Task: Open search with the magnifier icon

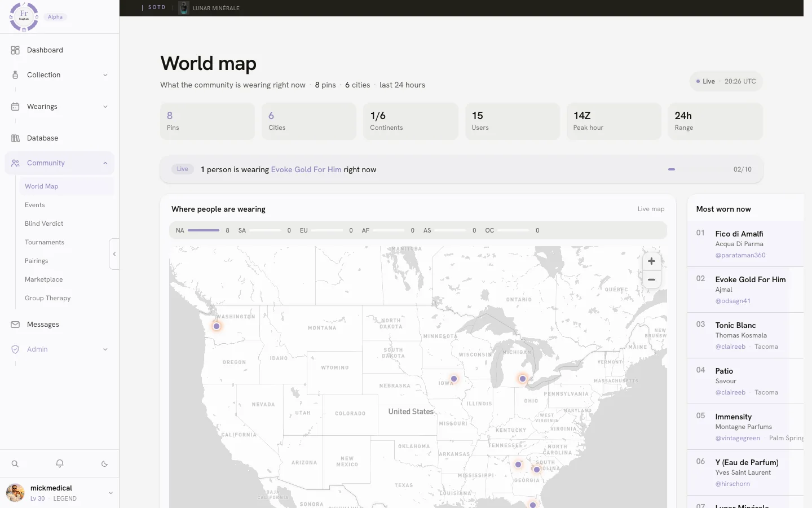Action: coord(15,464)
